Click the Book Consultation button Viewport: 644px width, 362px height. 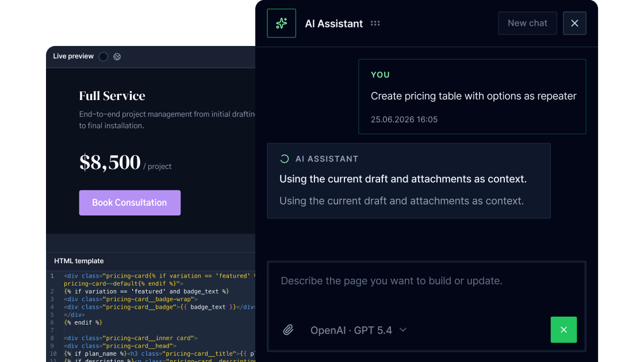130,203
